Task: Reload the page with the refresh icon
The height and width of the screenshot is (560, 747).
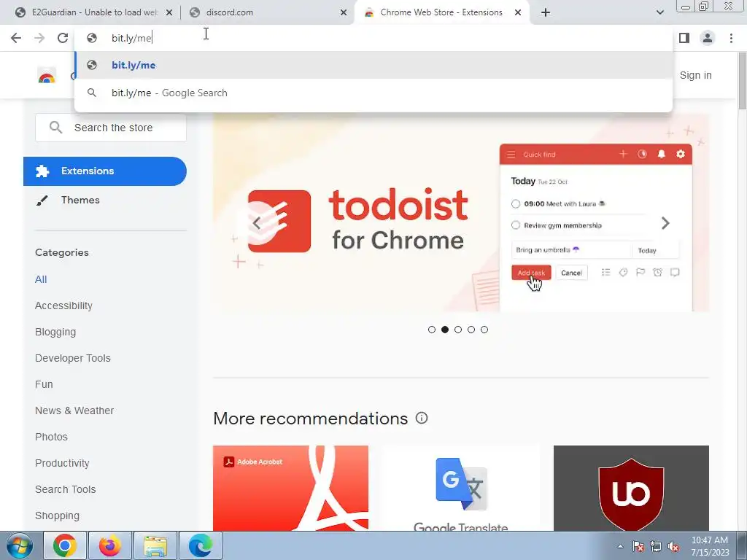Action: pyautogui.click(x=63, y=38)
